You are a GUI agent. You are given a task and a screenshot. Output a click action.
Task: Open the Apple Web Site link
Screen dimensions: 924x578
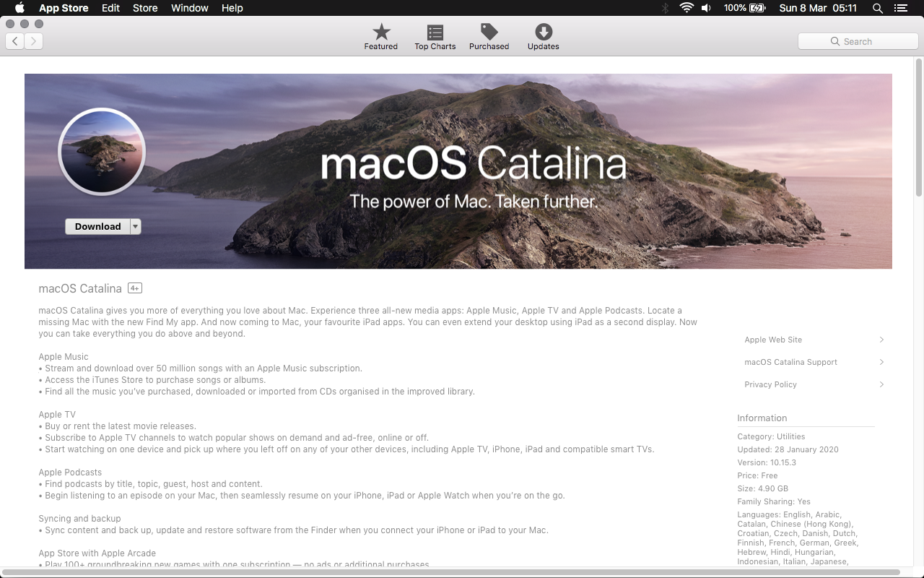pos(773,340)
